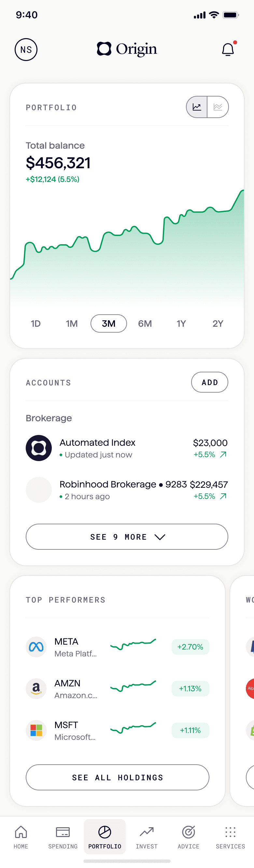Open the Invest tab
The image size is (254, 868).
point(147,837)
